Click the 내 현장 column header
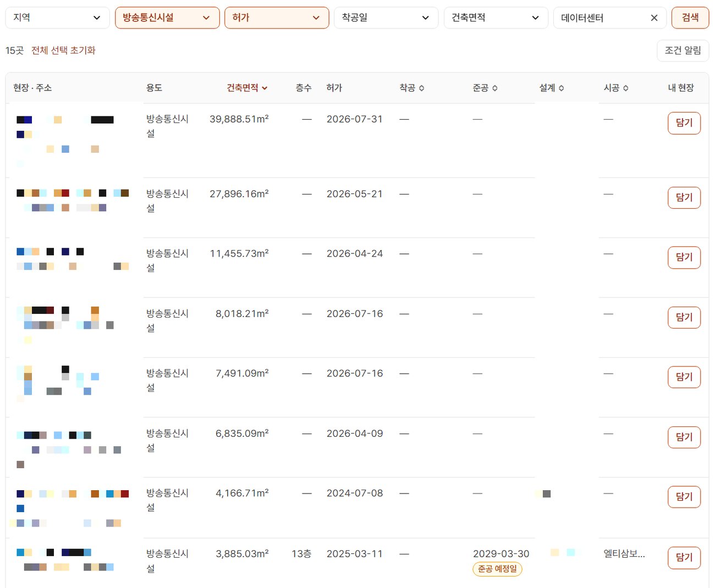The height and width of the screenshot is (588, 715). (681, 88)
